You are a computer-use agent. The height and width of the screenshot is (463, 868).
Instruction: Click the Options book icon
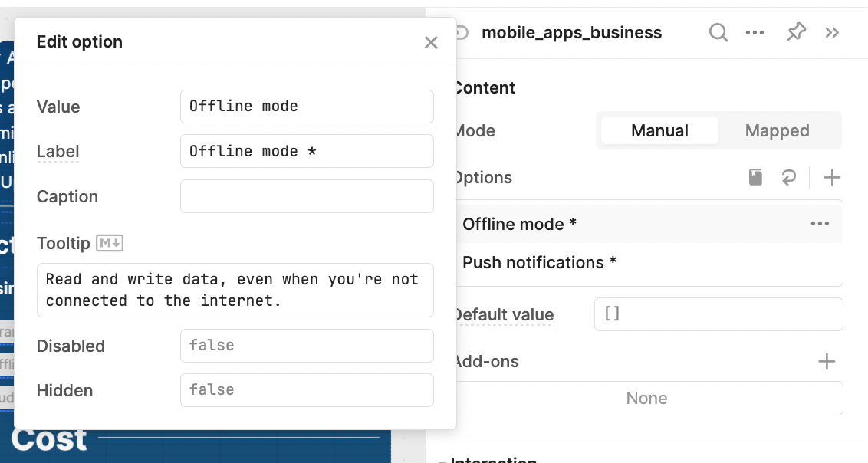coord(755,177)
